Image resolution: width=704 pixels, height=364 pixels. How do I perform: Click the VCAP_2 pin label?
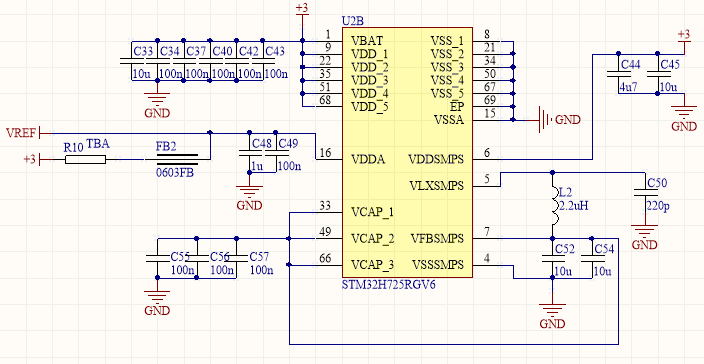point(373,238)
